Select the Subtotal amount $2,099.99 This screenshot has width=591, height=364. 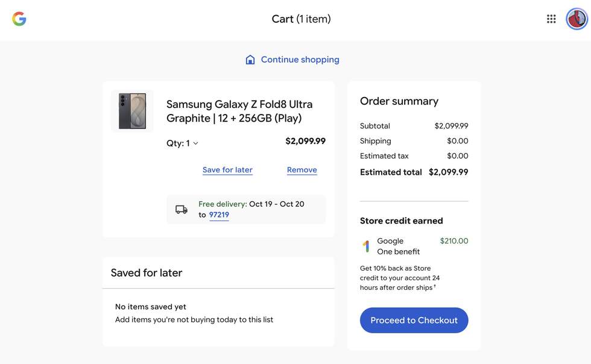[x=451, y=126]
